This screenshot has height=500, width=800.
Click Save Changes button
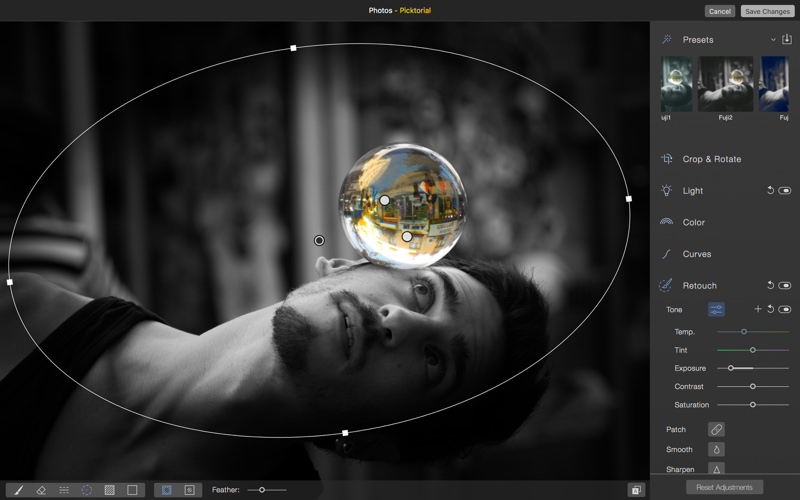click(767, 11)
